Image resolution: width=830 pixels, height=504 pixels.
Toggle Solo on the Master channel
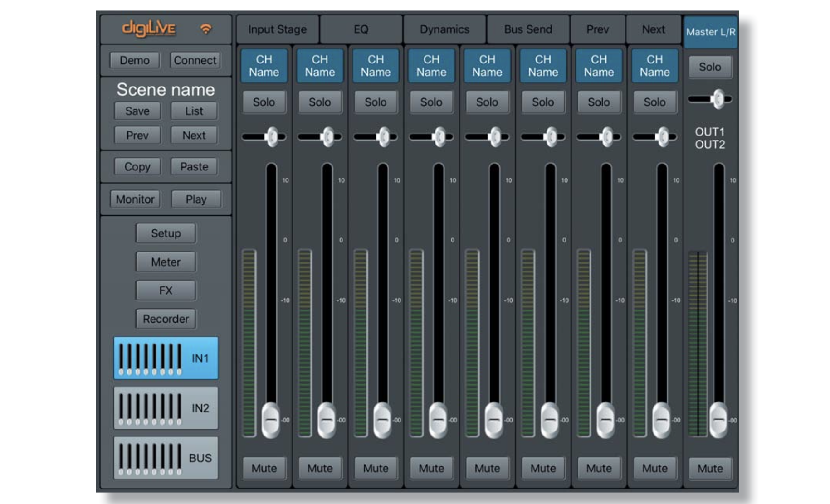click(x=710, y=67)
